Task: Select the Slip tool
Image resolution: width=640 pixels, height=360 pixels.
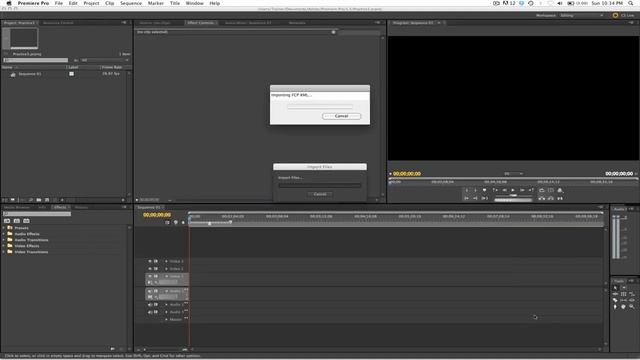Action: point(623,300)
